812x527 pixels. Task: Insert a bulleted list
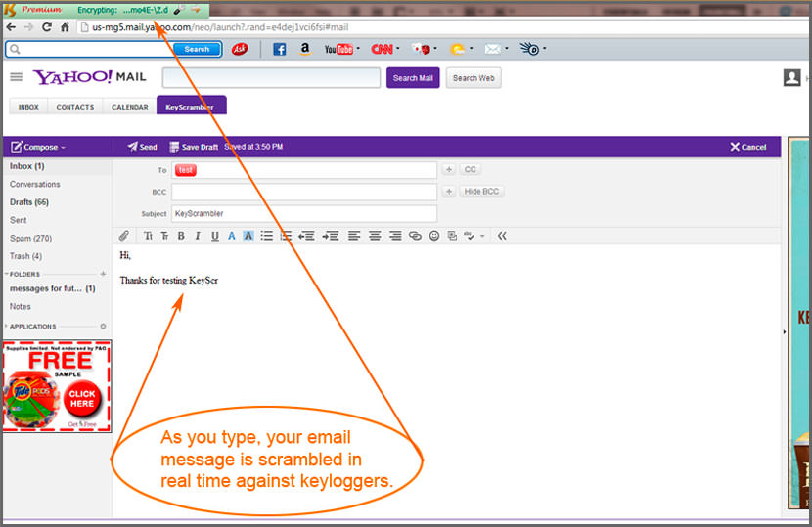267,236
